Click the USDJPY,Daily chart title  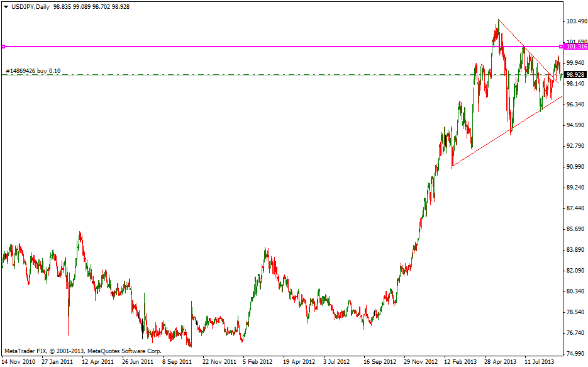point(30,6)
